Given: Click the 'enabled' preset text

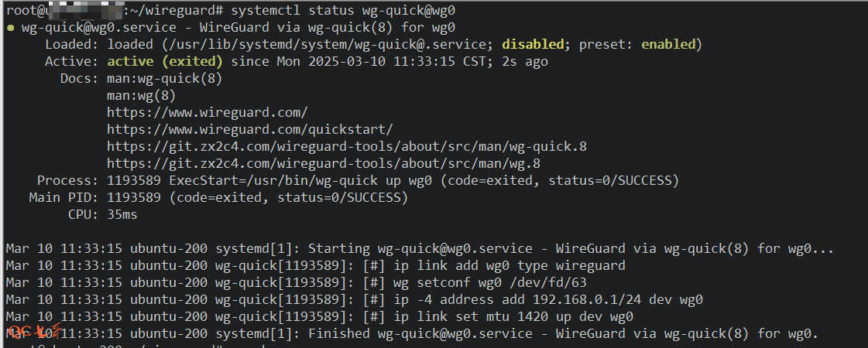Looking at the screenshot, I should pos(668,44).
